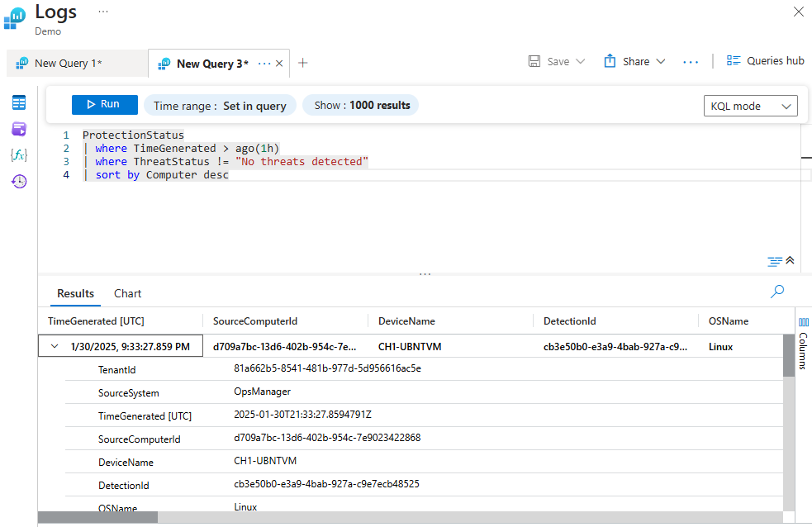Image resolution: width=812 pixels, height=527 pixels.
Task: Open more toolbar options ellipsis
Action: pos(691,62)
